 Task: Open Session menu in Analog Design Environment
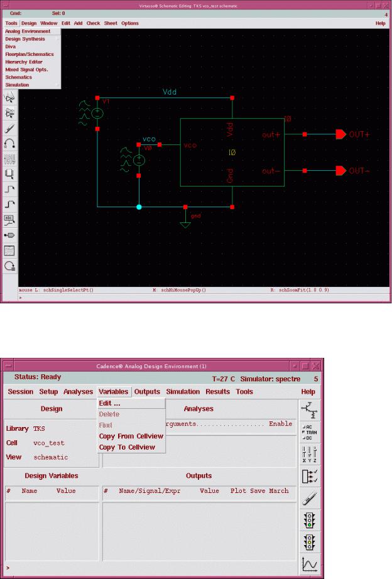coord(21,391)
